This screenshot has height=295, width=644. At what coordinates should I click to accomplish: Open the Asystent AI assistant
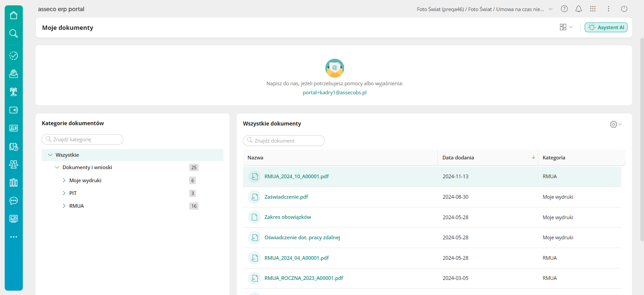606,28
